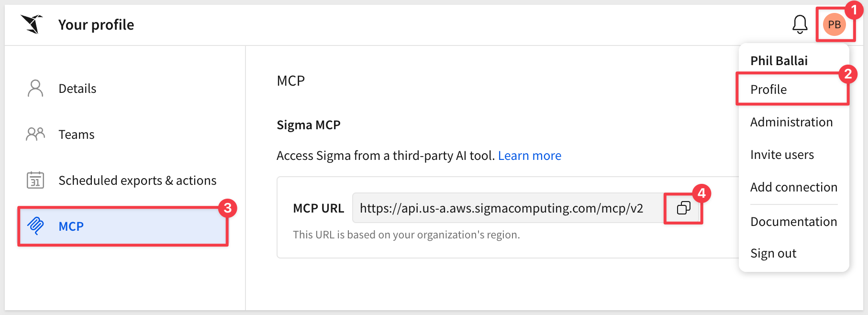The width and height of the screenshot is (868, 315).
Task: Click the Scheduled exports calendar icon
Action: click(x=35, y=180)
